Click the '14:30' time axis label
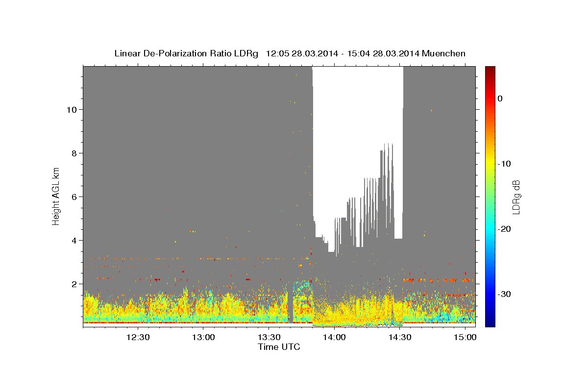This screenshot has height=392, width=588. tap(400, 338)
